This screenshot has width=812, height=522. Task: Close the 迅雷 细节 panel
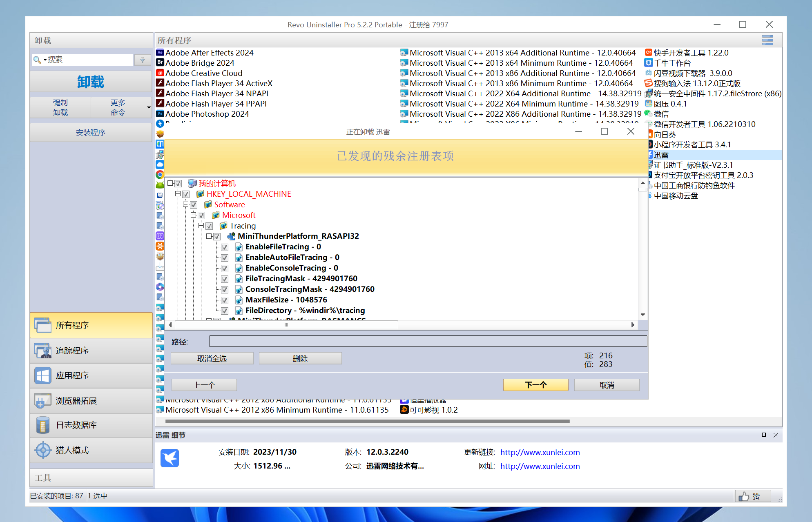[x=776, y=435]
